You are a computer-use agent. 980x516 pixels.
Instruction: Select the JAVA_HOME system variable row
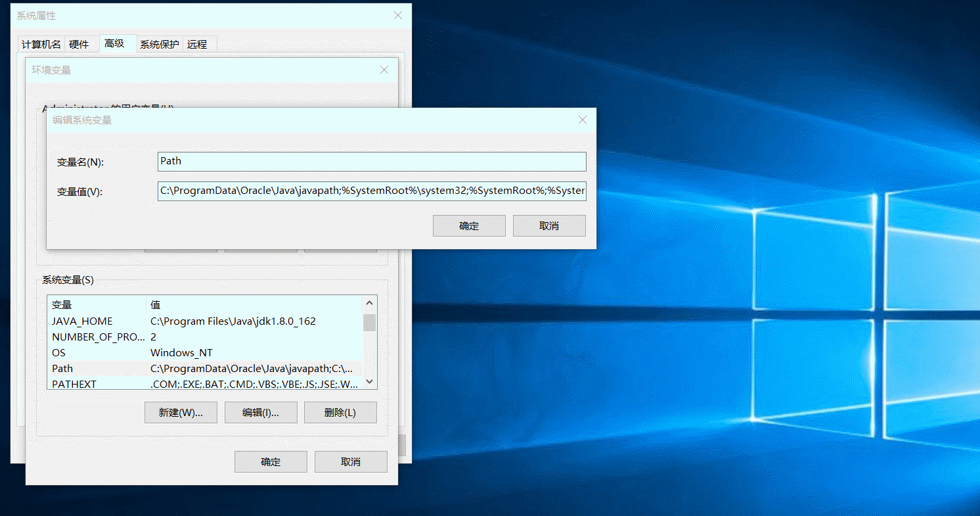205,321
